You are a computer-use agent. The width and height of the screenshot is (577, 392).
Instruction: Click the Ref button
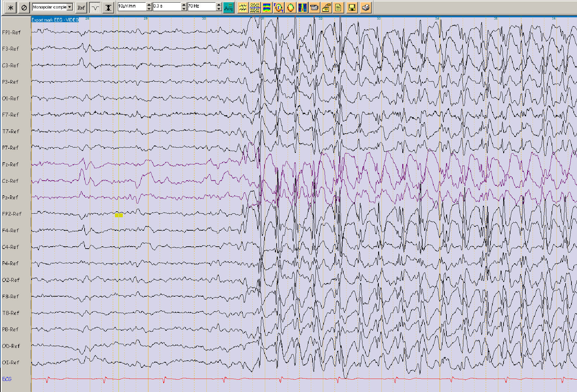click(x=81, y=8)
